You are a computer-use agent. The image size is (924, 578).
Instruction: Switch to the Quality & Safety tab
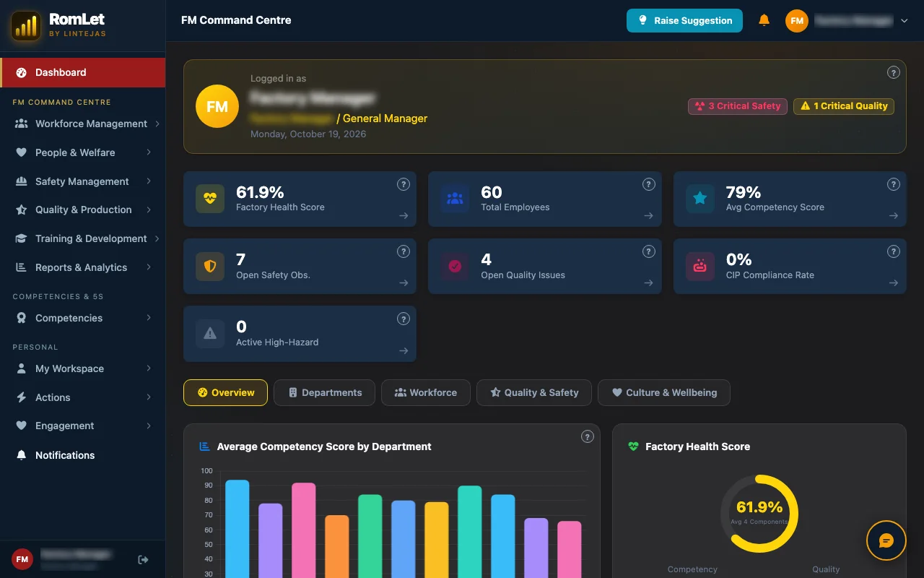pyautogui.click(x=534, y=392)
